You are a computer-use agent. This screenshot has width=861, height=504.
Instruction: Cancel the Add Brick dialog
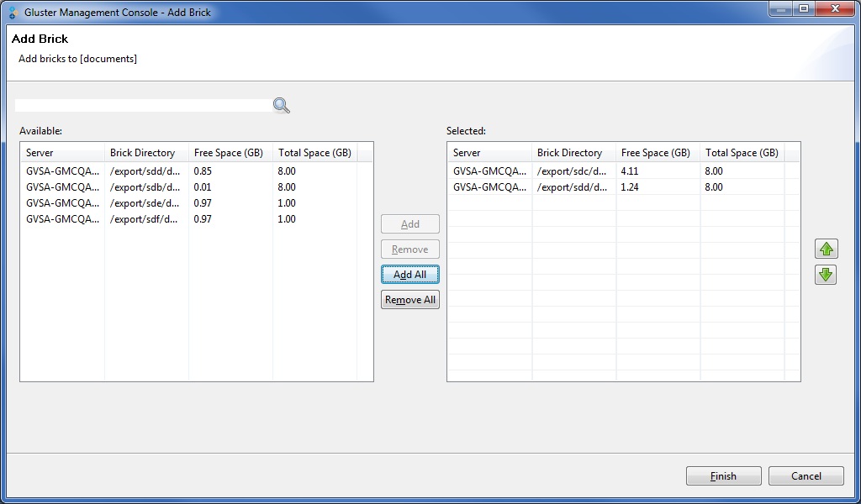(806, 476)
